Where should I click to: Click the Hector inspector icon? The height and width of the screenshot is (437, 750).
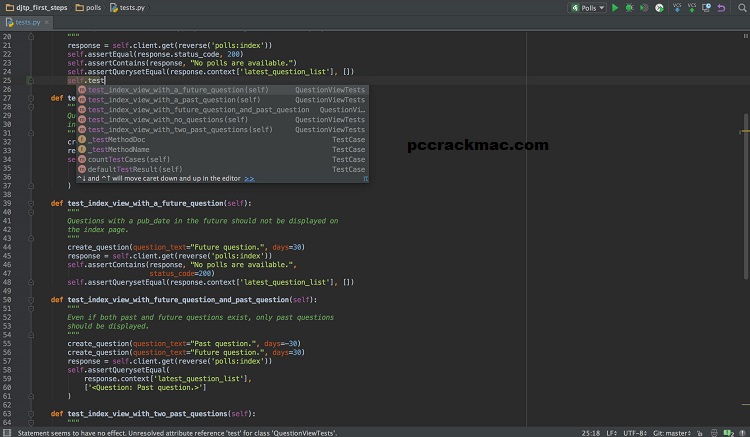click(714, 433)
